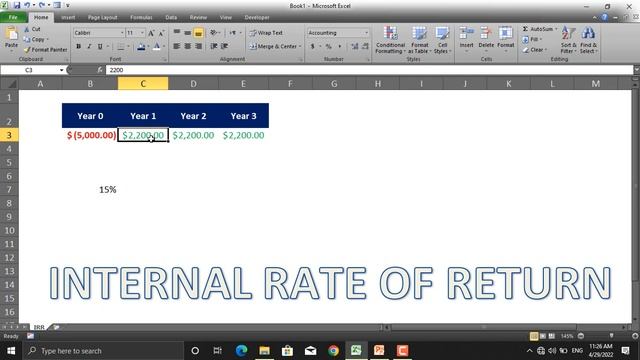Open the Fill menu in Editing
The width and height of the screenshot is (640, 360).
(x=532, y=40)
